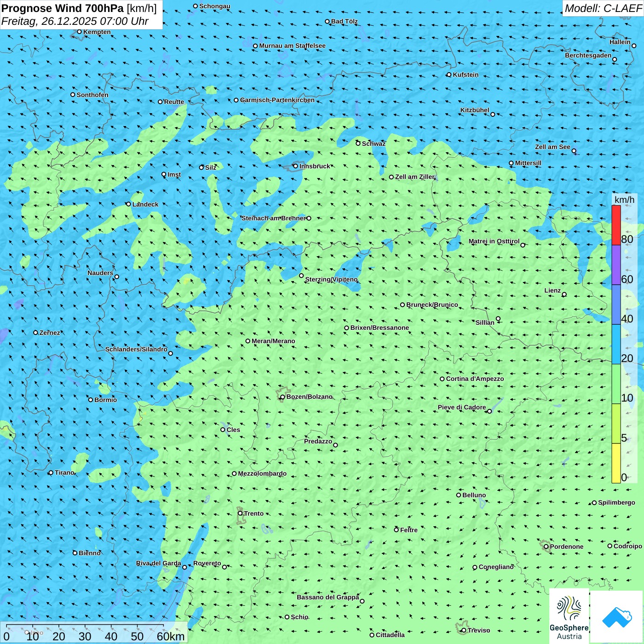Click the 'Schongau' map label
Viewport: 644px width, 644px height.
coord(215,6)
